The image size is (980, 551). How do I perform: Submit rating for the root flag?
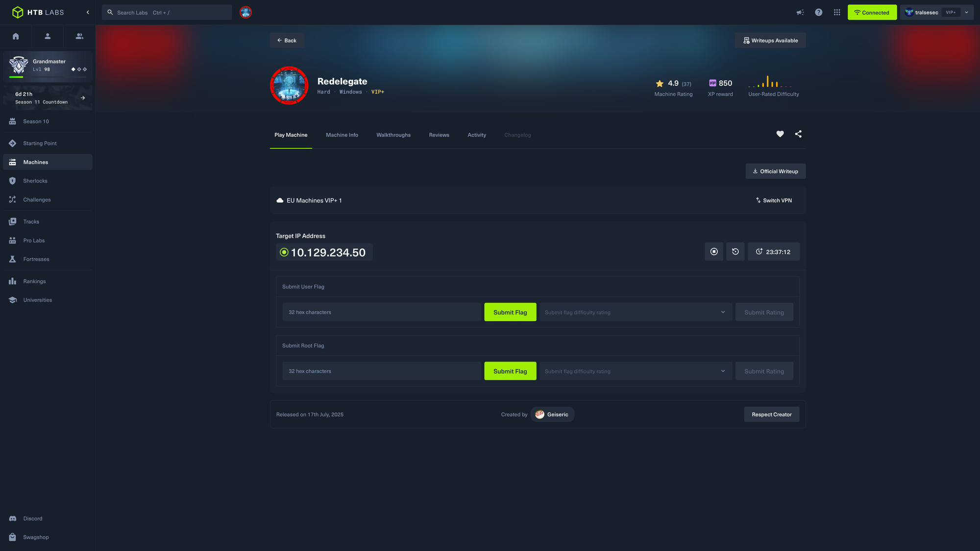point(764,371)
